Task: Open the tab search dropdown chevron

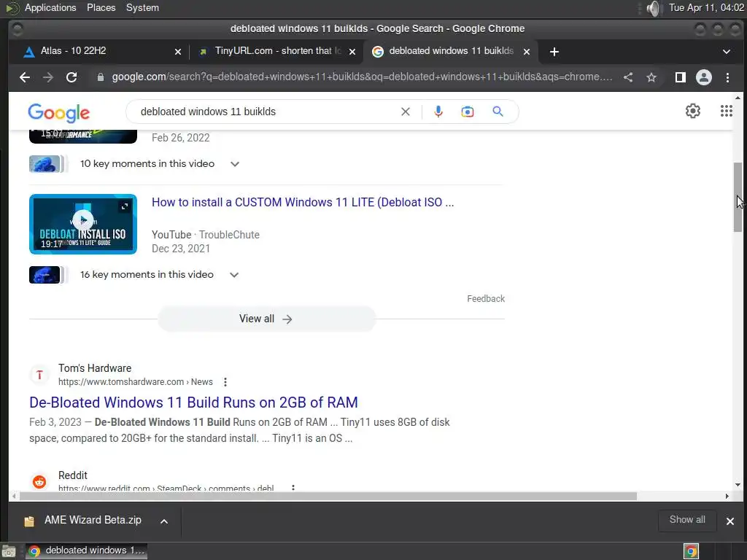Action: click(x=726, y=52)
